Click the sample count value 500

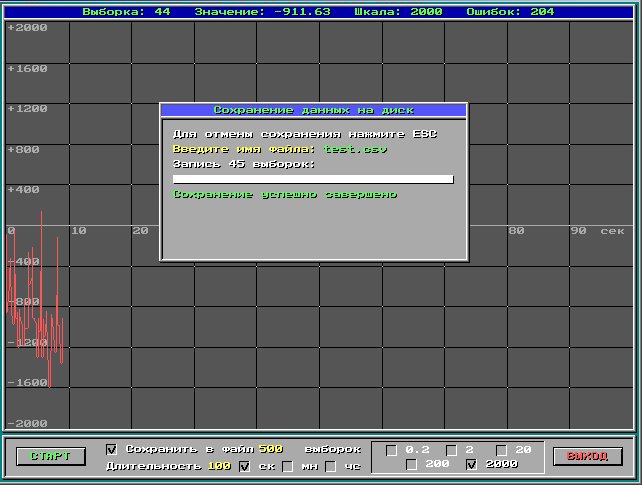[x=270, y=449]
